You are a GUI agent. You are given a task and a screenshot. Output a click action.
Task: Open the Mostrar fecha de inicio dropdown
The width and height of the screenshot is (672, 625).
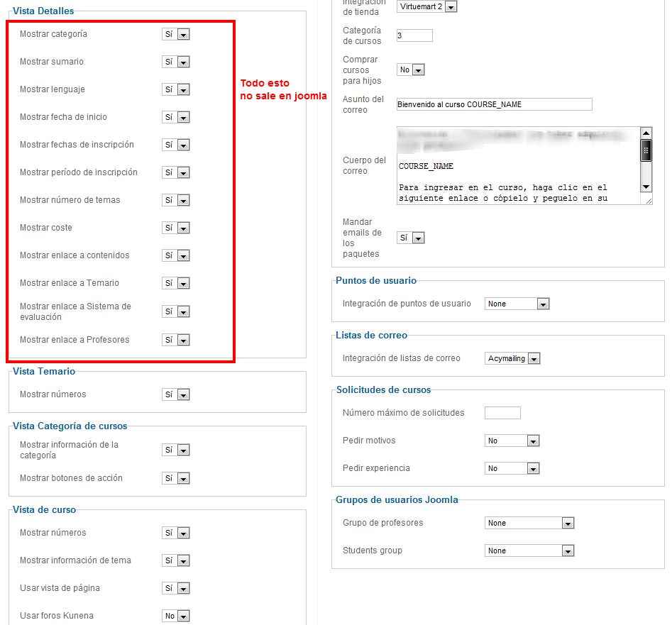tap(175, 117)
